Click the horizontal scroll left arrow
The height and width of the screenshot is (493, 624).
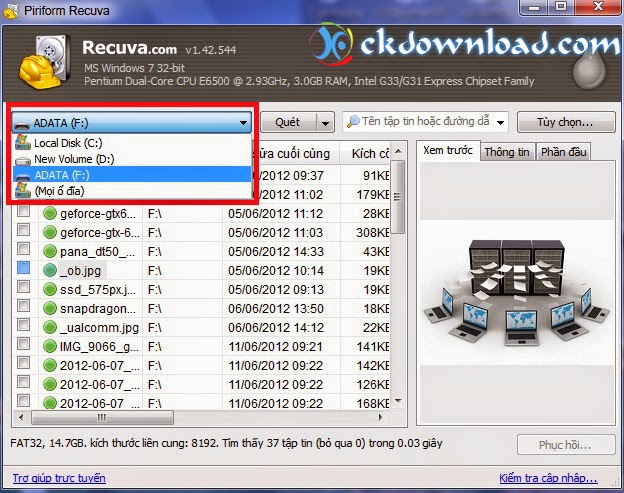(x=21, y=417)
